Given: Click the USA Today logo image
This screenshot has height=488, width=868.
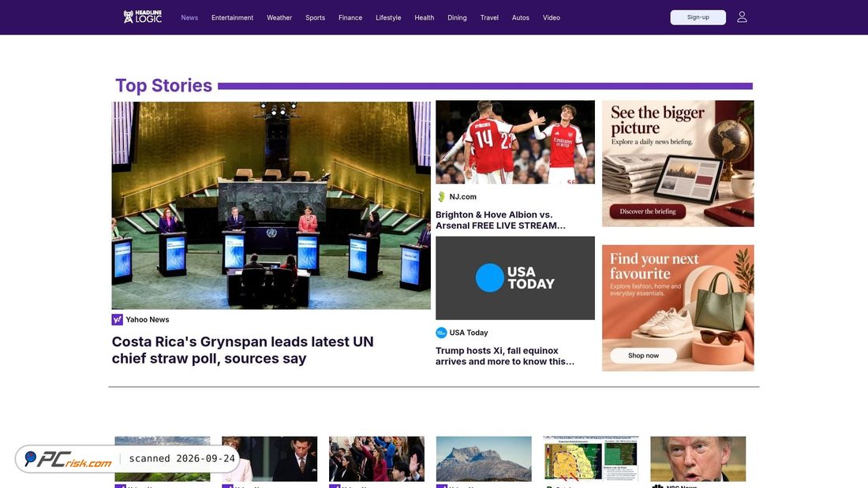Looking at the screenshot, I should (515, 278).
